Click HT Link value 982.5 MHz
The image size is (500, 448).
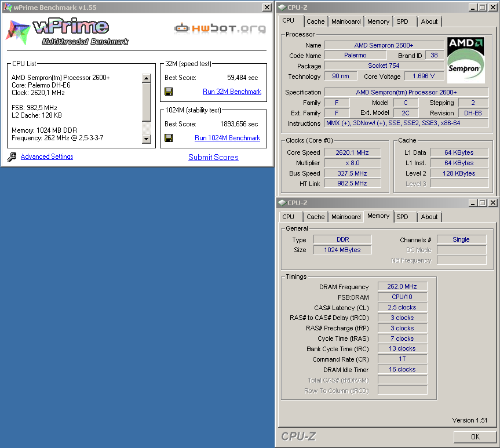352,183
